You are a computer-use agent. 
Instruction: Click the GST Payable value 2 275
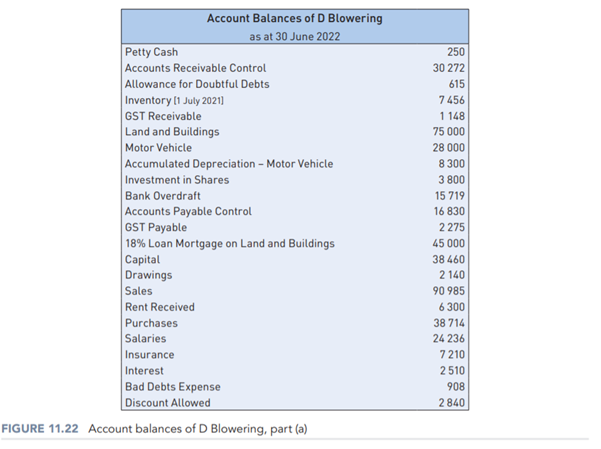click(x=452, y=228)
